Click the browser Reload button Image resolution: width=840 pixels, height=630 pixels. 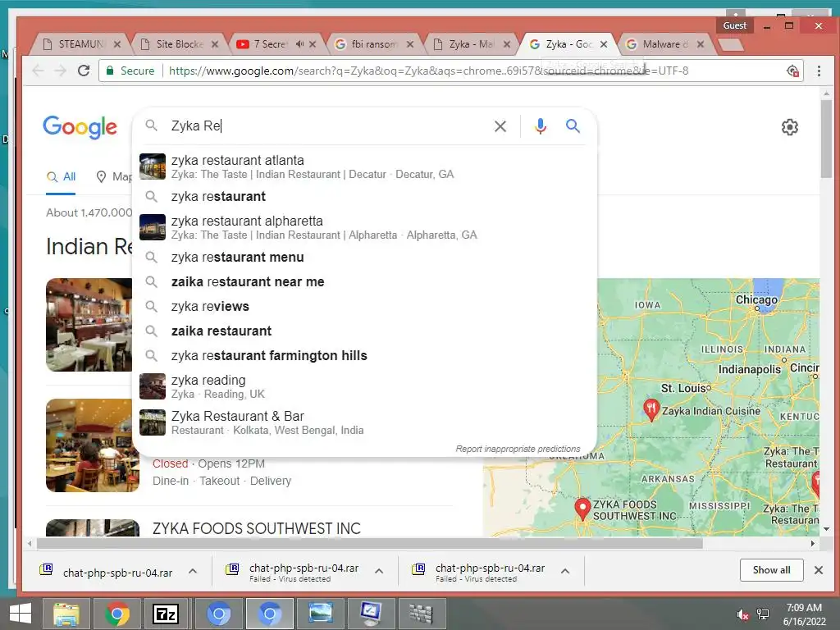(84, 71)
